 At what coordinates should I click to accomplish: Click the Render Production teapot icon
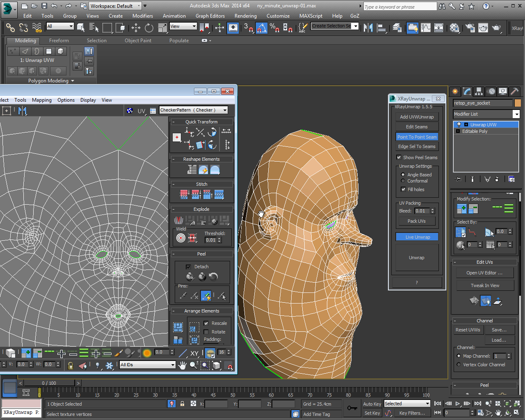[x=496, y=28]
